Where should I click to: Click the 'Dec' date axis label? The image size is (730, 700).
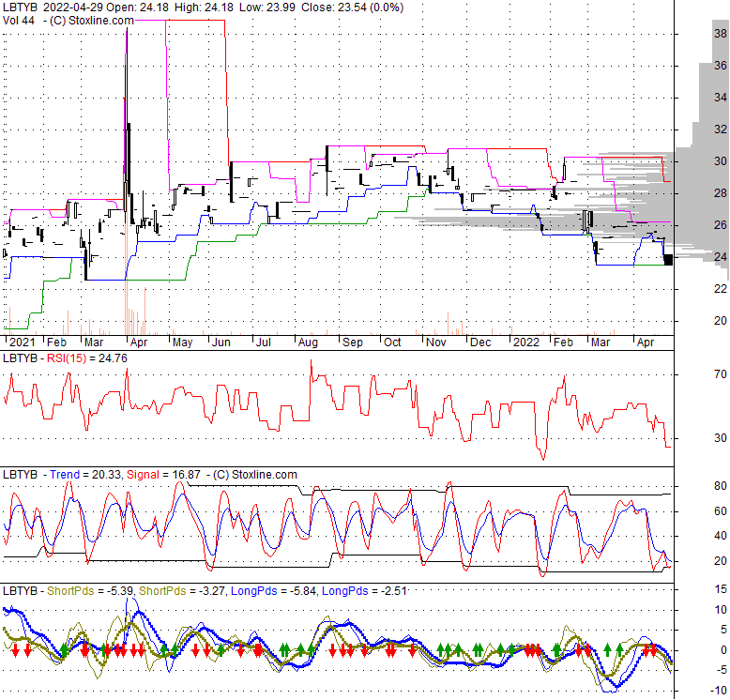[x=480, y=342]
